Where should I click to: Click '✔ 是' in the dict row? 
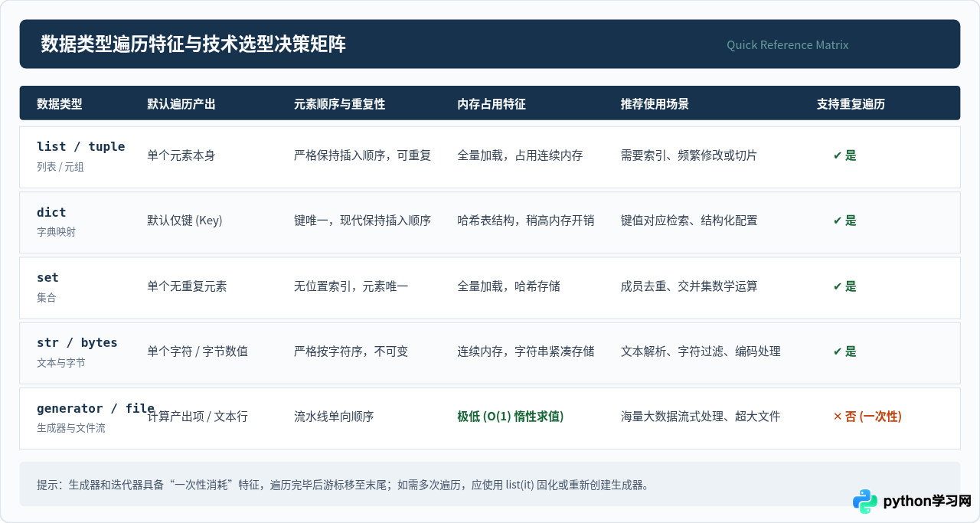click(x=844, y=221)
